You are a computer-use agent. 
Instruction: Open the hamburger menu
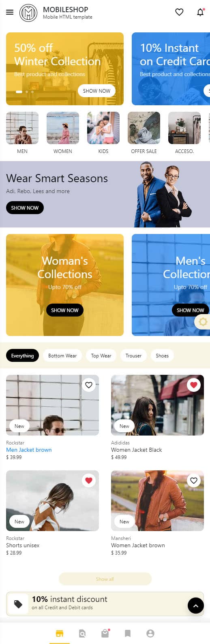point(10,12)
